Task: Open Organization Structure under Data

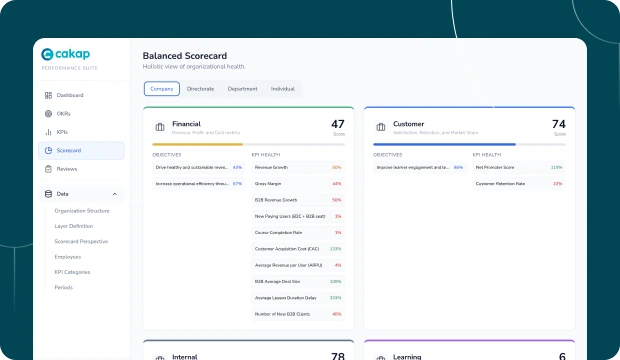Action: point(82,211)
